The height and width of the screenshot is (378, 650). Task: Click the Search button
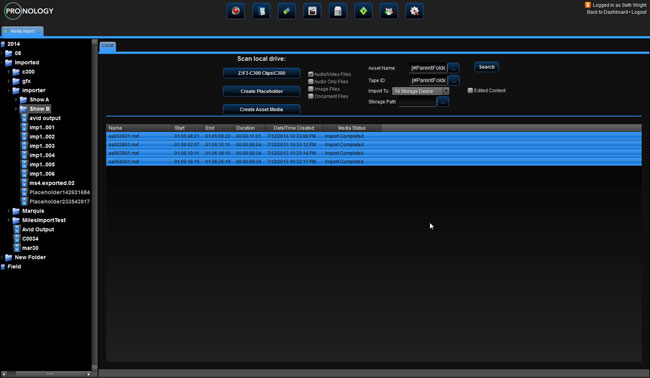pos(487,67)
